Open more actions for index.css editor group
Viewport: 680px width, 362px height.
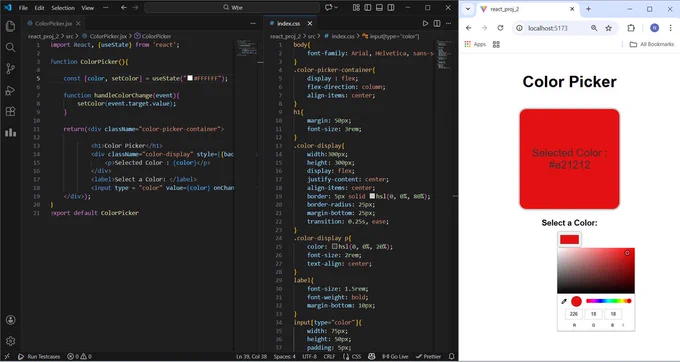[x=448, y=23]
